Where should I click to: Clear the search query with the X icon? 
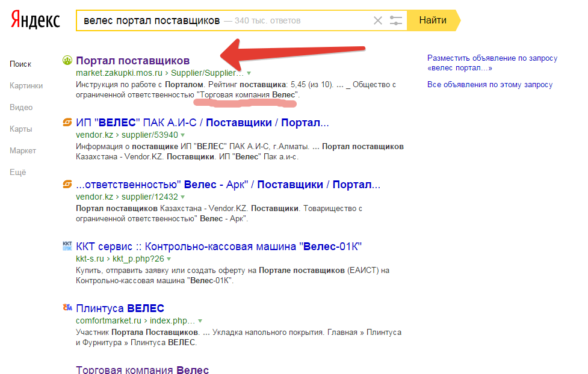377,20
